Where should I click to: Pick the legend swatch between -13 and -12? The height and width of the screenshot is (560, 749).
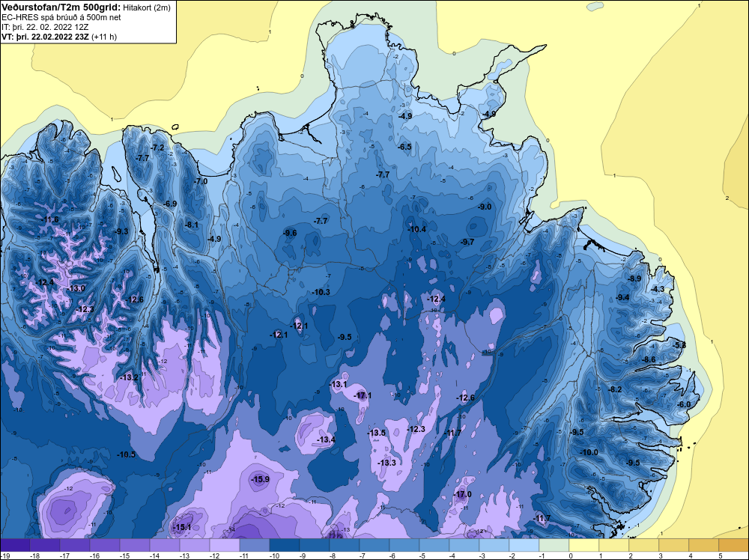click(x=195, y=545)
